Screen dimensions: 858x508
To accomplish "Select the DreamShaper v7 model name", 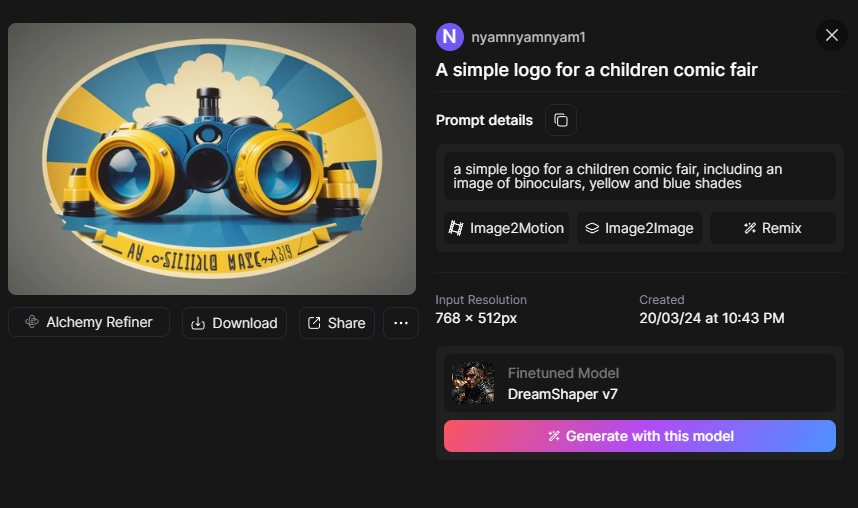I will (562, 394).
